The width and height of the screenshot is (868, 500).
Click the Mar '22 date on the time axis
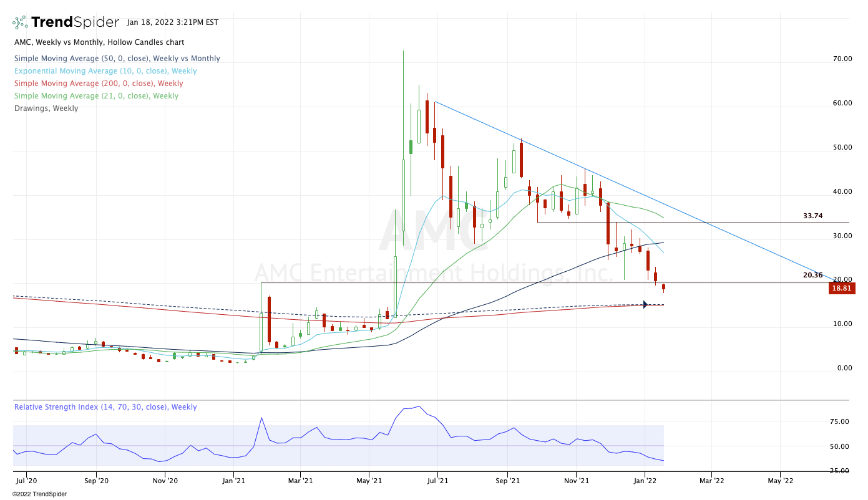click(711, 481)
